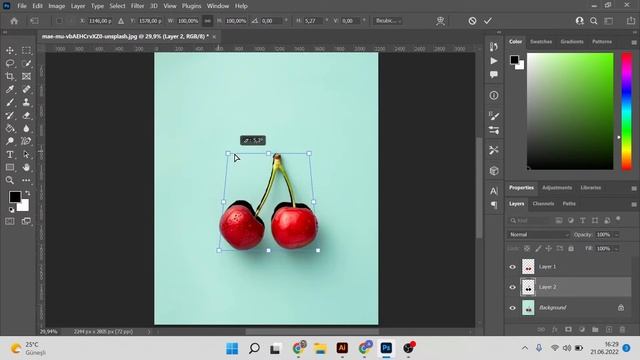The width and height of the screenshot is (640, 360).
Task: Select the Rectangle shape tool
Action: [10, 167]
